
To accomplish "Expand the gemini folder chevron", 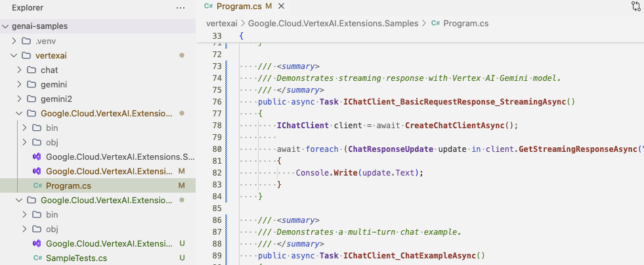I will tap(20, 84).
